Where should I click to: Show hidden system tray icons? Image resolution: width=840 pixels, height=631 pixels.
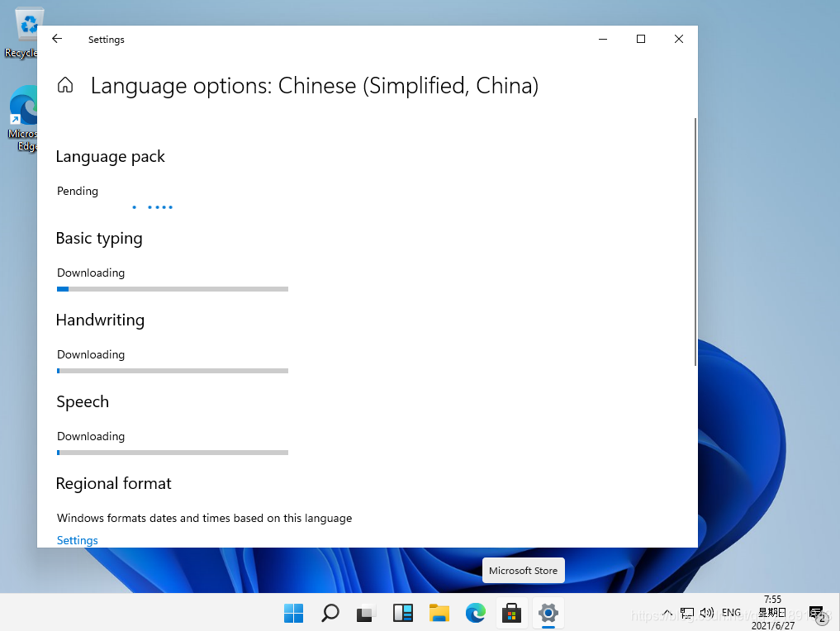(x=667, y=613)
